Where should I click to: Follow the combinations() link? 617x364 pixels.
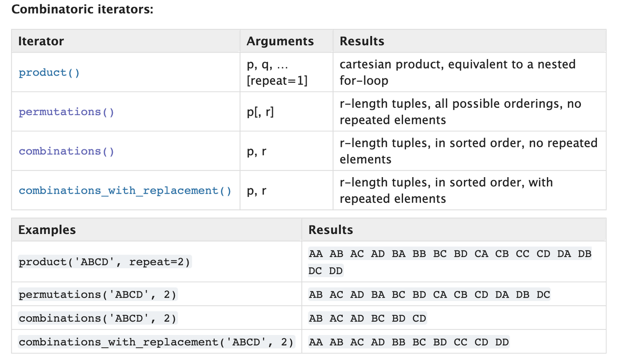tap(67, 151)
